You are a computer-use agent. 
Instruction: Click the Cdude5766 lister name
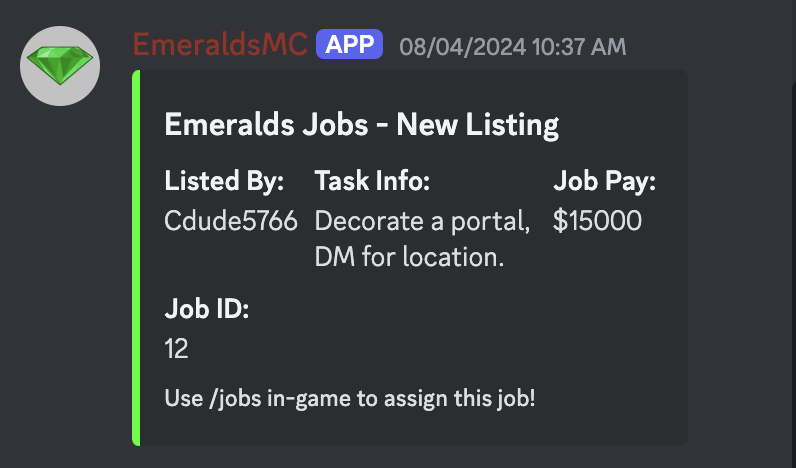pyautogui.click(x=231, y=221)
